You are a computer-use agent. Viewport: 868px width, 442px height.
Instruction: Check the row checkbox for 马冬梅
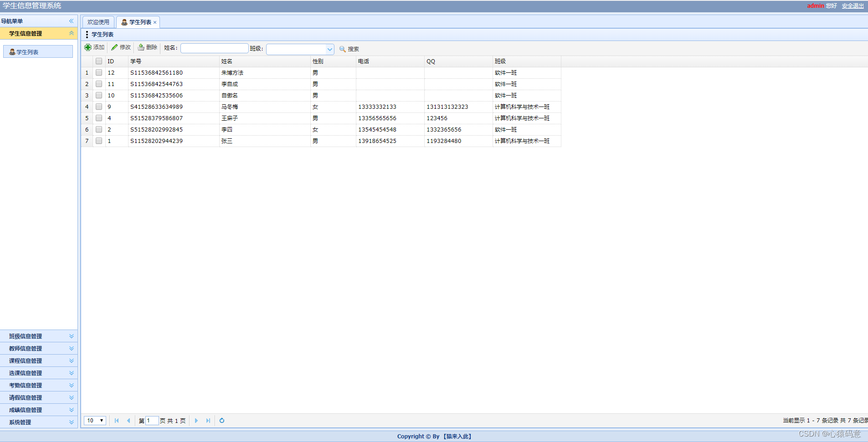pos(99,107)
